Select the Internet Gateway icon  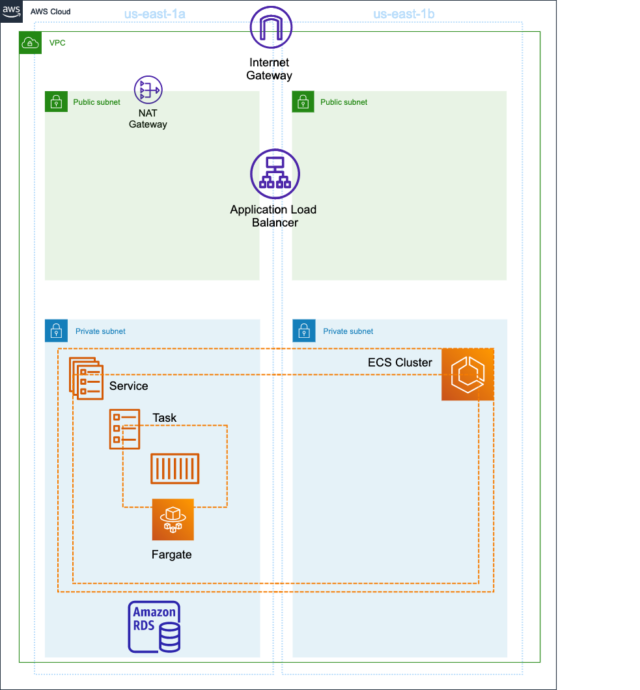271,27
